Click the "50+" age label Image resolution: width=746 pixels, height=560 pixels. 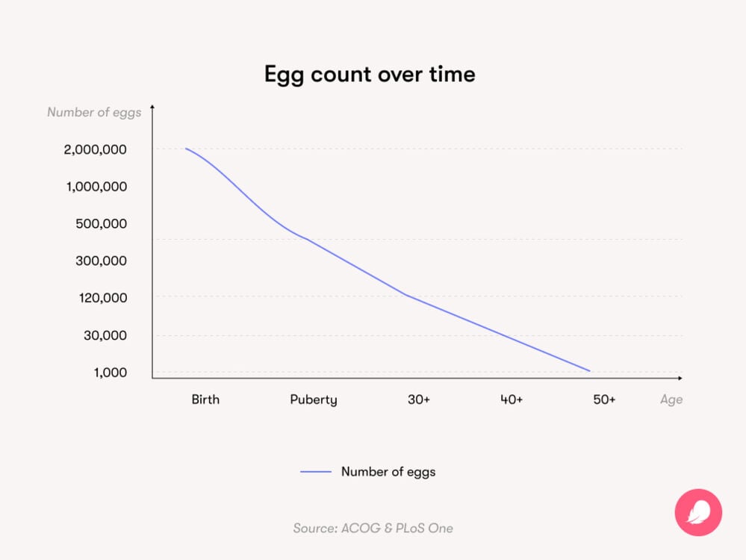[604, 399]
